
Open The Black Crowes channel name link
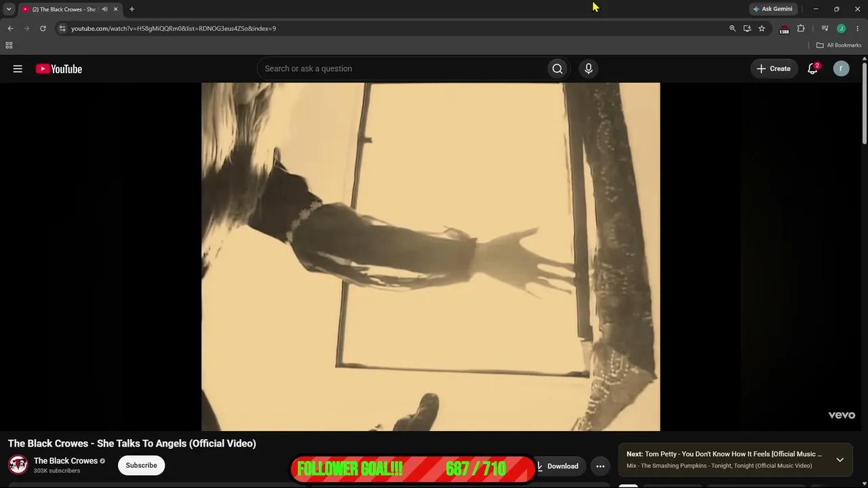66,461
